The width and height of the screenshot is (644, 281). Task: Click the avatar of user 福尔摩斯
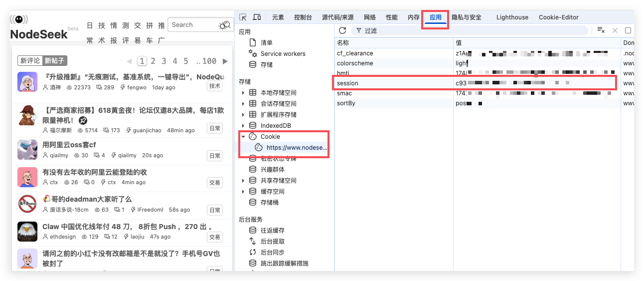point(27,115)
